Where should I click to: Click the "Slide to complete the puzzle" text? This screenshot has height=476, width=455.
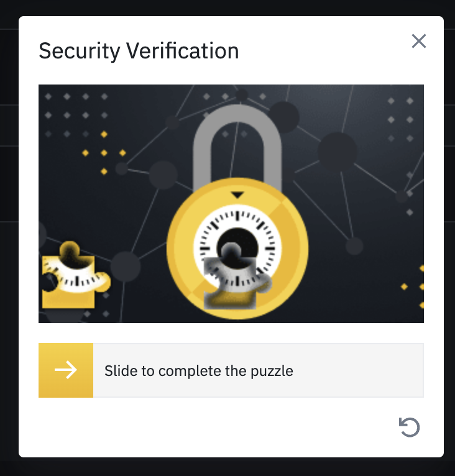click(x=199, y=371)
